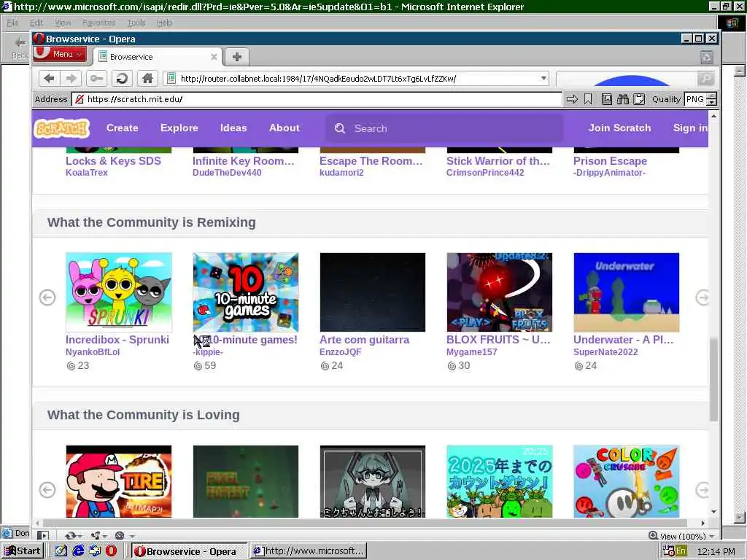Image resolution: width=747 pixels, height=560 pixels.
Task: Click the previous arrow in the Remixing carousel
Action: (47, 297)
